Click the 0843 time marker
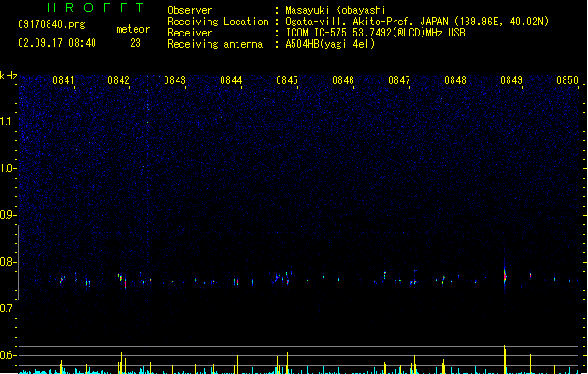The image size is (588, 374). click(175, 80)
